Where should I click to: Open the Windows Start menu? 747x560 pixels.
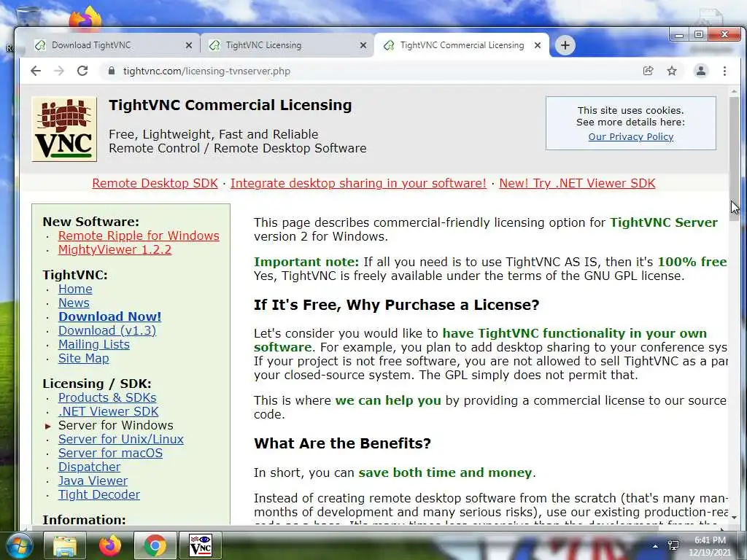point(18,545)
